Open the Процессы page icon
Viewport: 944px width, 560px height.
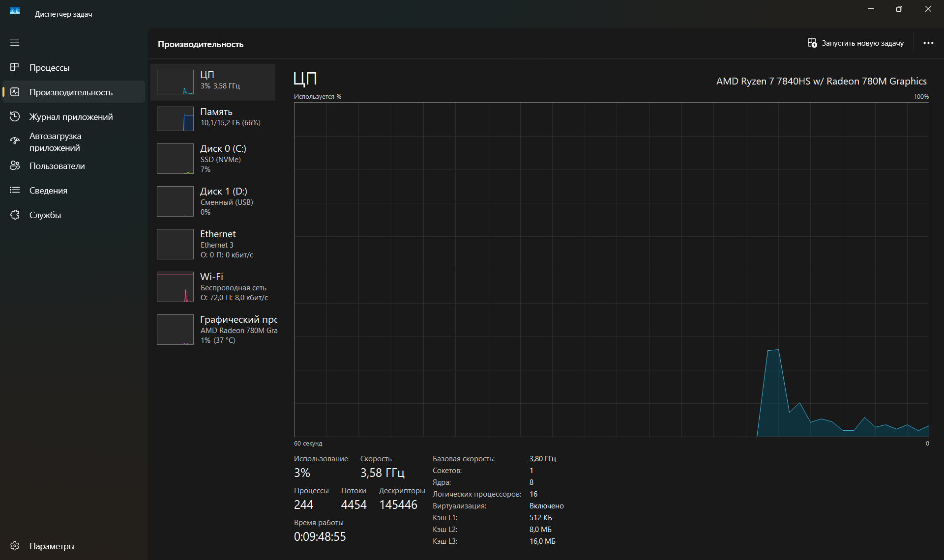pyautogui.click(x=15, y=67)
